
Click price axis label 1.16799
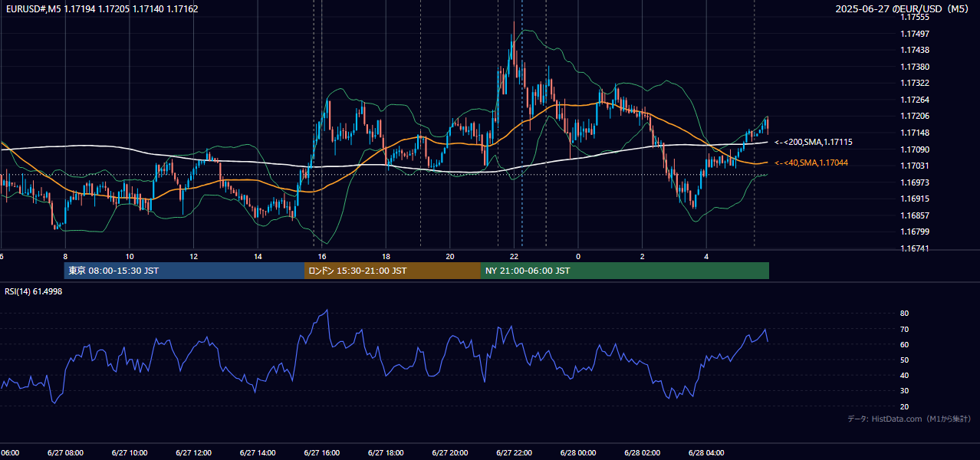pos(914,232)
